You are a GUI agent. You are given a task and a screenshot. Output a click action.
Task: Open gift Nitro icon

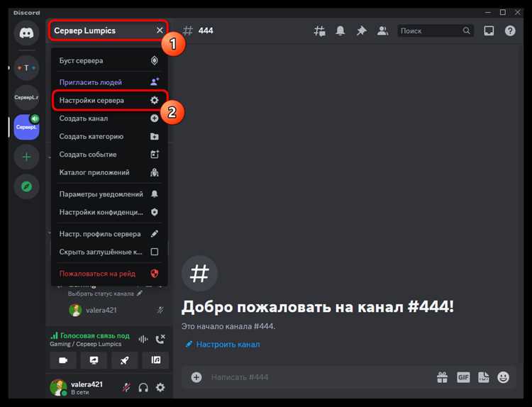click(x=442, y=377)
